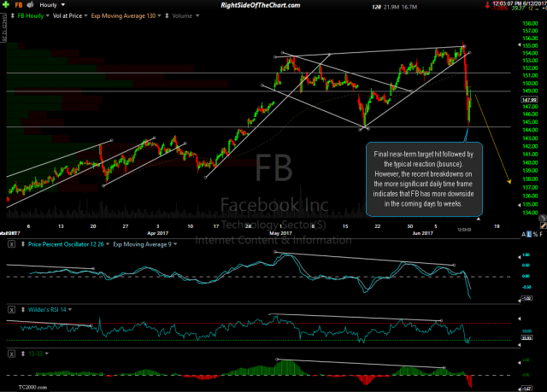Click the orange FB ticker symbol
This screenshot has width=547, height=392.
pos(19,5)
